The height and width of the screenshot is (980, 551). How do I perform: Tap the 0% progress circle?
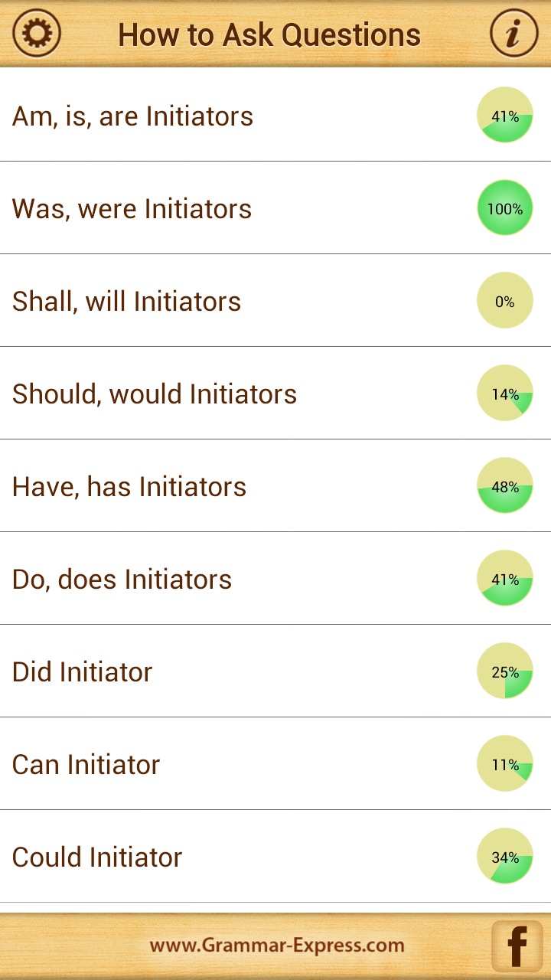pyautogui.click(x=505, y=300)
